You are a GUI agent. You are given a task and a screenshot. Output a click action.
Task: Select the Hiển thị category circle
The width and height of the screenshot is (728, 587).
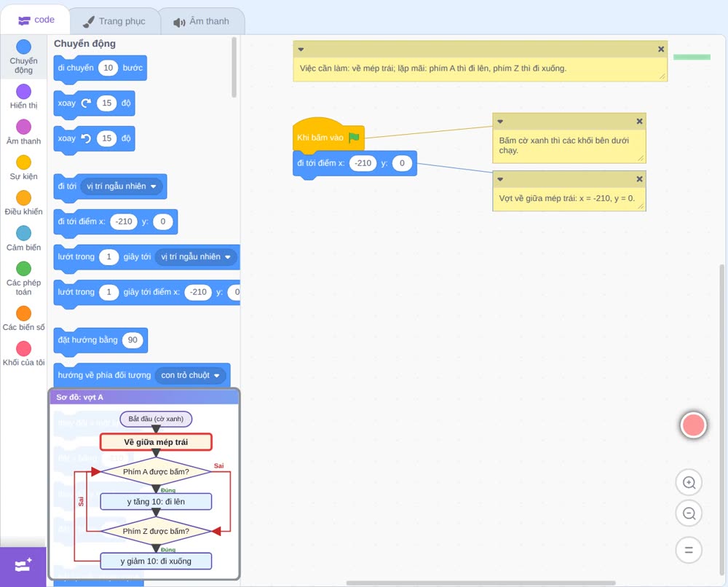coord(24,92)
